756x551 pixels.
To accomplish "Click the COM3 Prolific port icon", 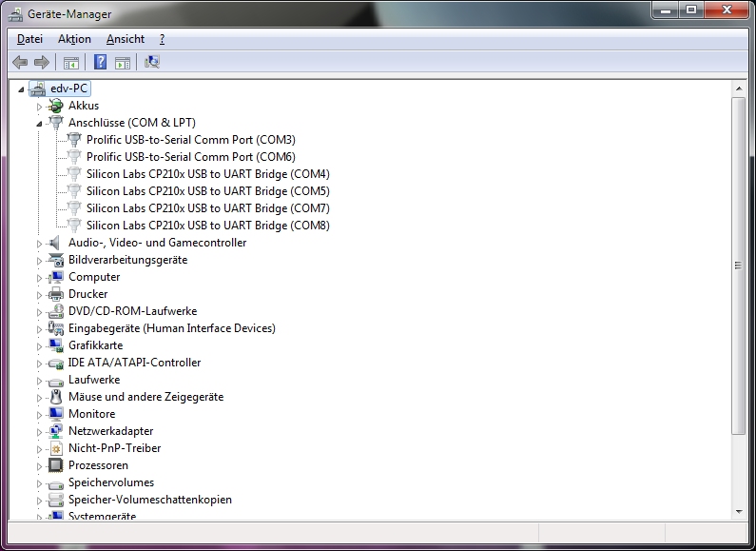I will [x=74, y=140].
